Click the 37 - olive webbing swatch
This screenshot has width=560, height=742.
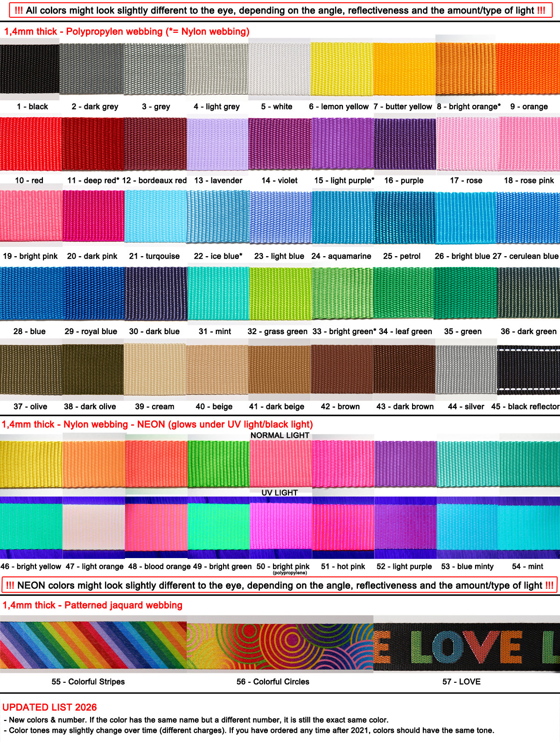coord(31,370)
